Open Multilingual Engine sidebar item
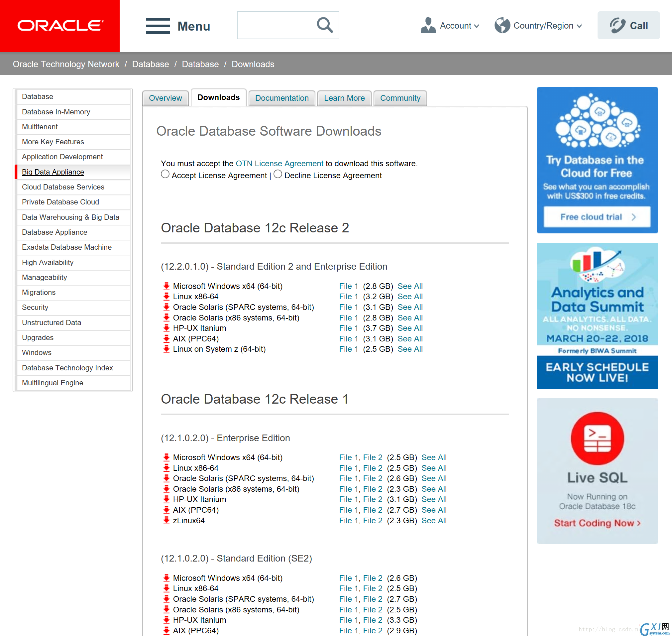The image size is (672, 636). [73, 383]
